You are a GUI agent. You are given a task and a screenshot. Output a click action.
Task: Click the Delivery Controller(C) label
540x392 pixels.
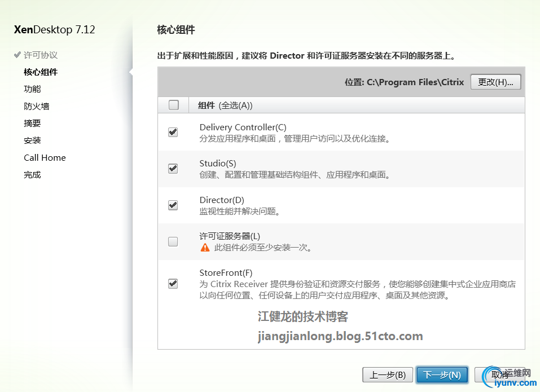(x=243, y=127)
